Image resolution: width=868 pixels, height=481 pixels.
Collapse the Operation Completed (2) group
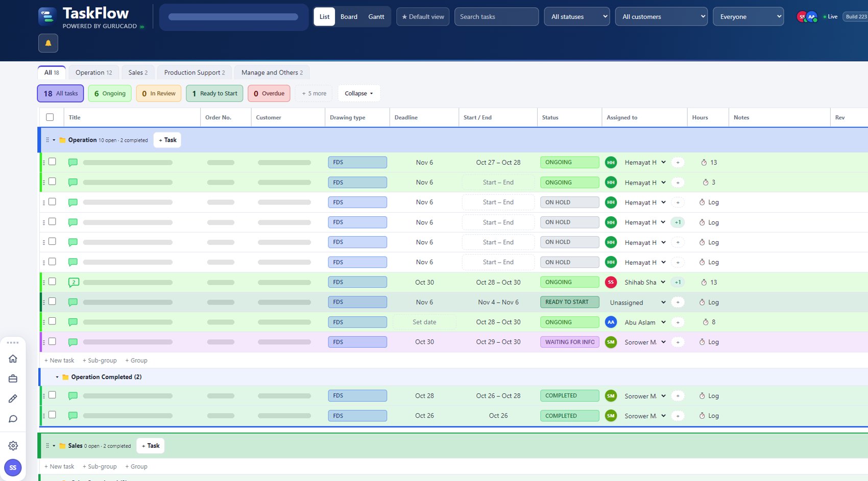tap(57, 377)
